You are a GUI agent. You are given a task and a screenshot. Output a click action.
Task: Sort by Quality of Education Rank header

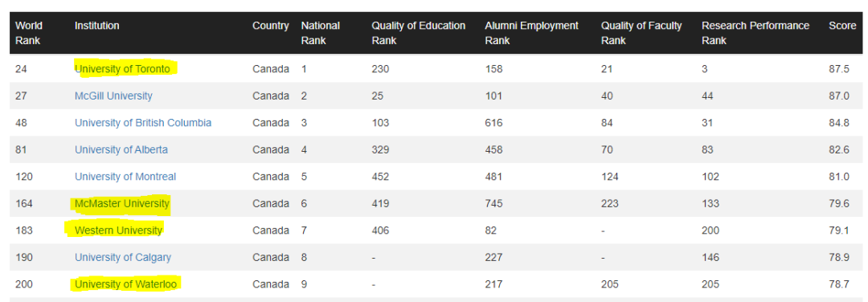(419, 33)
